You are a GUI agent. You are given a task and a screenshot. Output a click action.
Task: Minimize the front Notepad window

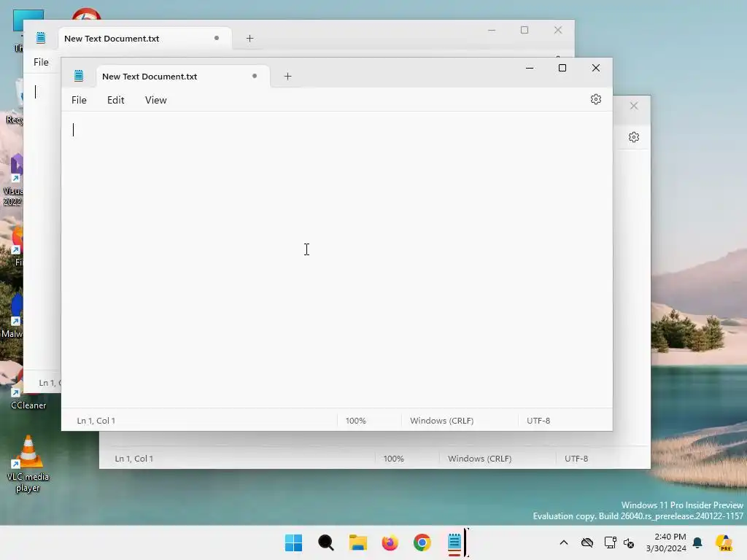coord(530,68)
